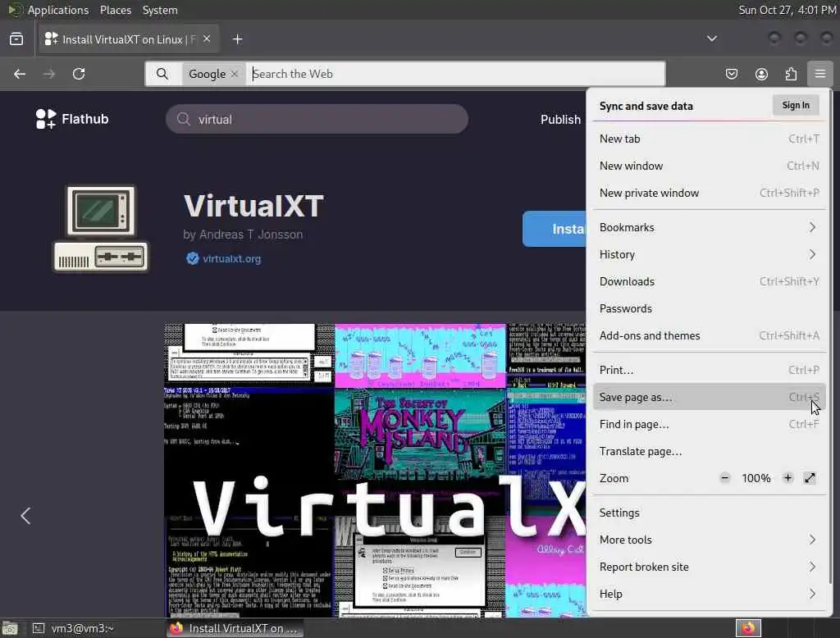840x638 pixels.
Task: Click the Publish link on Flathub
Action: [560, 120]
